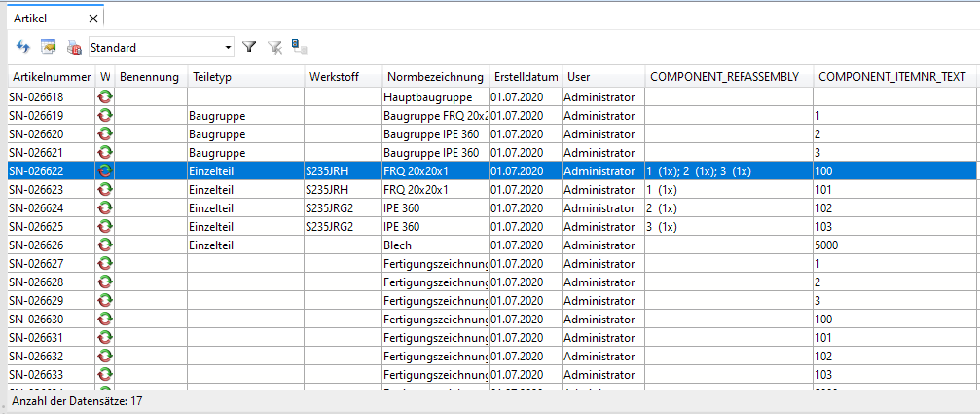Click the Erstelldatum column header
980x414 pixels.
pos(526,77)
